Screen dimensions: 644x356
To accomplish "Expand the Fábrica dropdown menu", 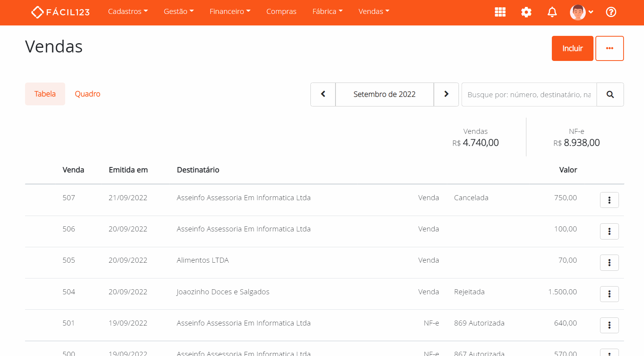I will [x=327, y=12].
